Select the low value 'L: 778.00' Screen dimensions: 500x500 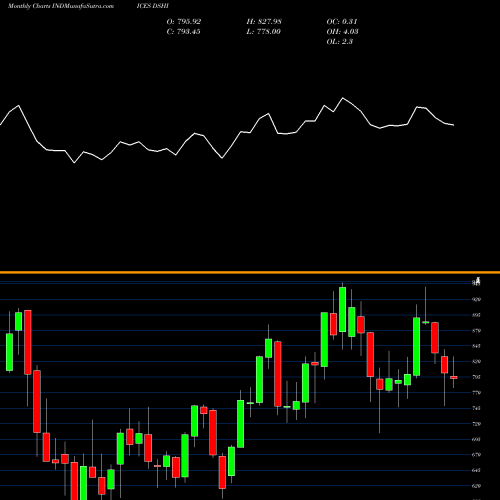[x=263, y=32]
